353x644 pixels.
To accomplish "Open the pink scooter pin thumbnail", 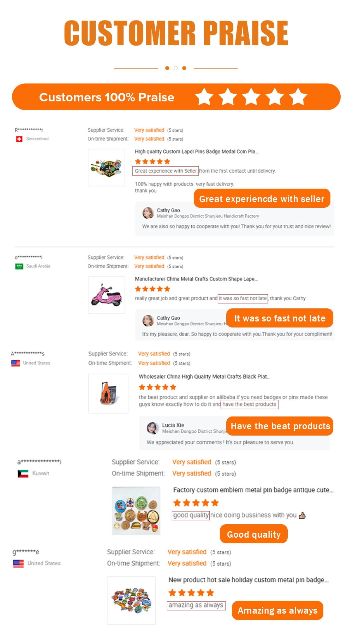I will [106, 295].
